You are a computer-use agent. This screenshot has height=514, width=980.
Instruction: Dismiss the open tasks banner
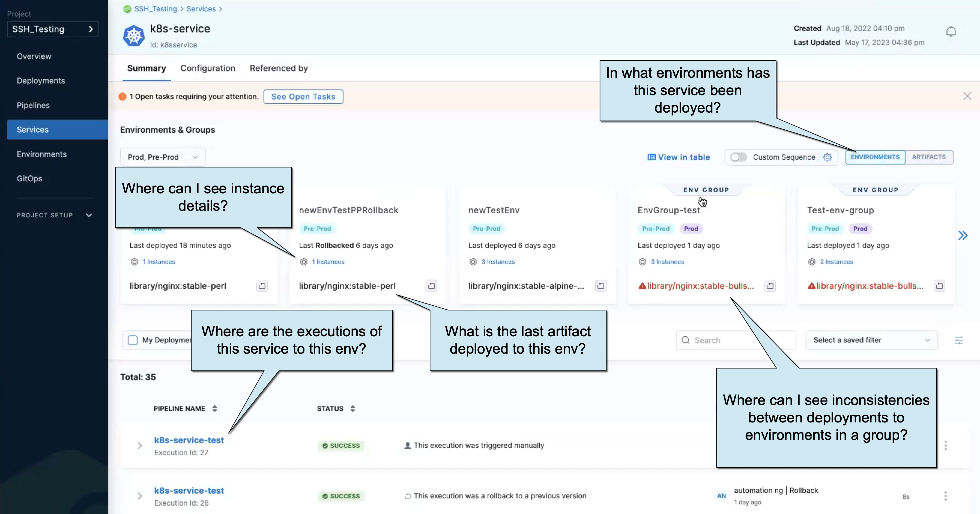(967, 96)
